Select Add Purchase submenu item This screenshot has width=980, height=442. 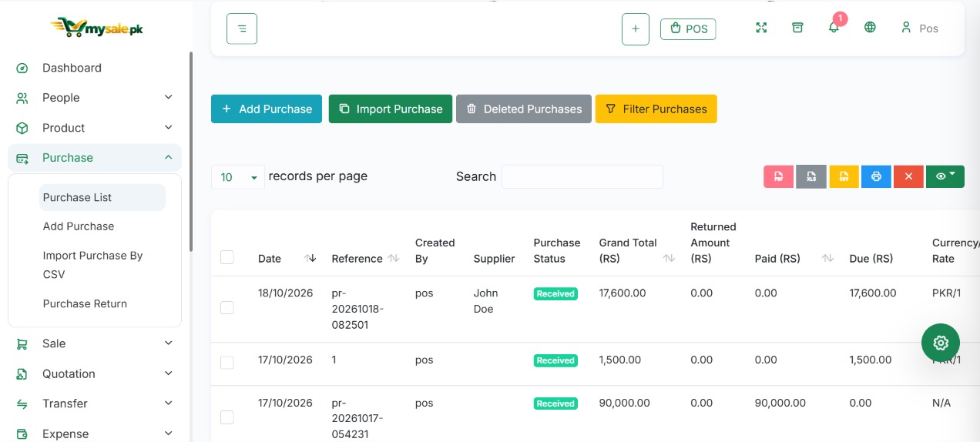pos(79,226)
